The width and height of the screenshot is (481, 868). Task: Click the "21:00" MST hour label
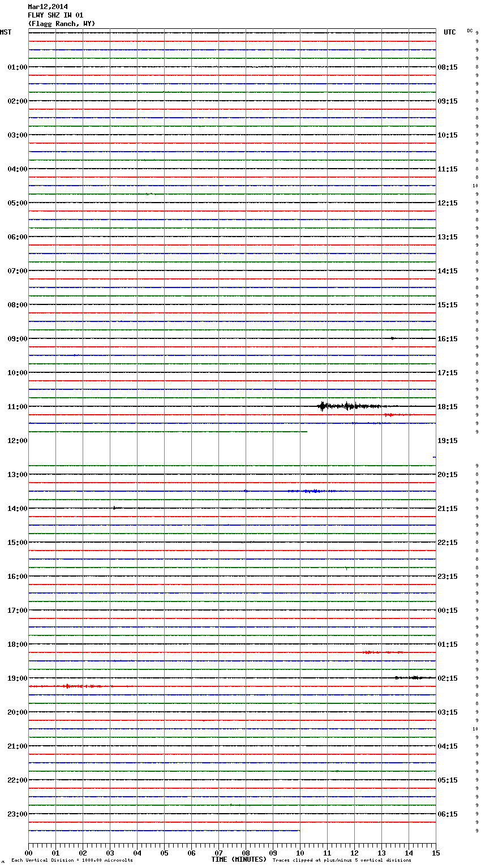(17, 746)
